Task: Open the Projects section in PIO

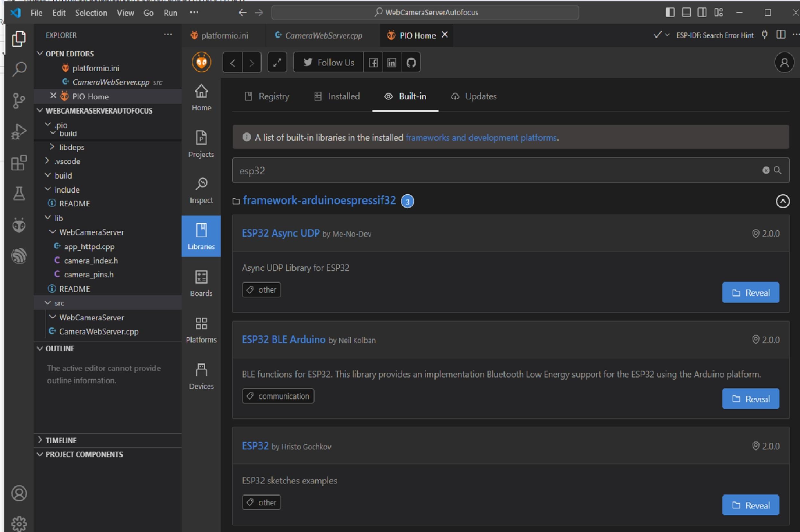Action: [201, 144]
